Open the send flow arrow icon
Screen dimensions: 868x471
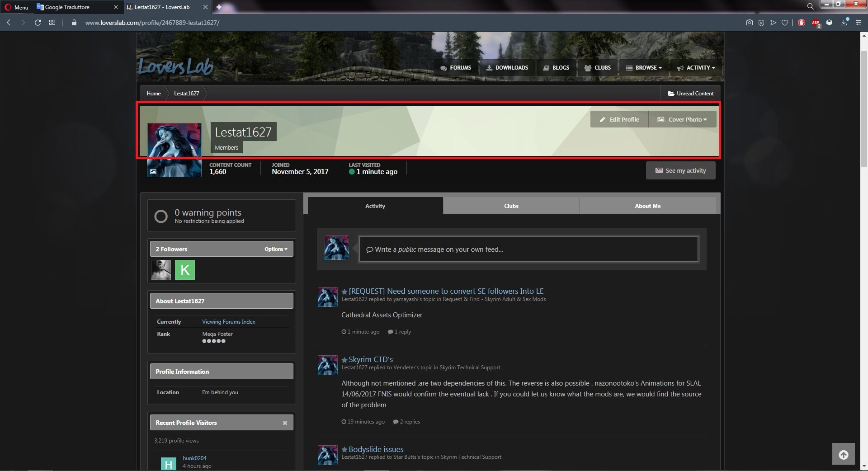[773, 22]
